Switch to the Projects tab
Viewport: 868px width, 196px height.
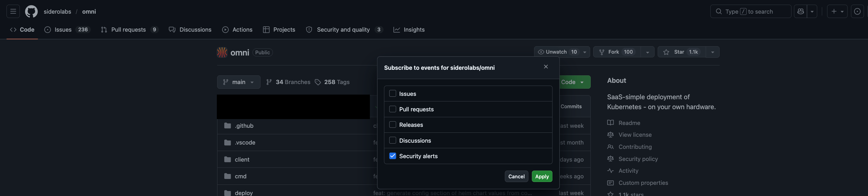279,30
